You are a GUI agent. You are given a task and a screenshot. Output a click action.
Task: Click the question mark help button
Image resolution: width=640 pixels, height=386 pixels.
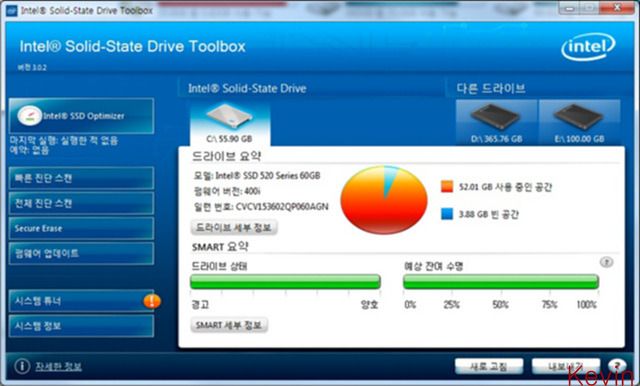point(617,366)
